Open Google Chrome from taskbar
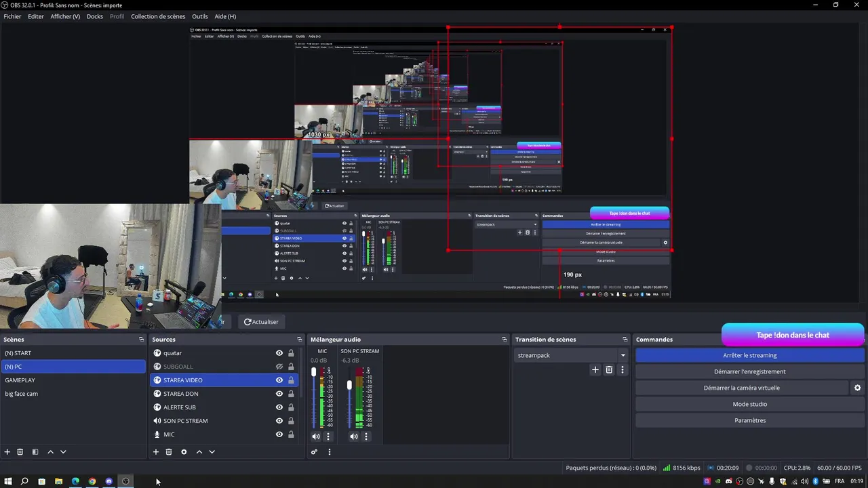The height and width of the screenshot is (488, 868). click(x=92, y=481)
